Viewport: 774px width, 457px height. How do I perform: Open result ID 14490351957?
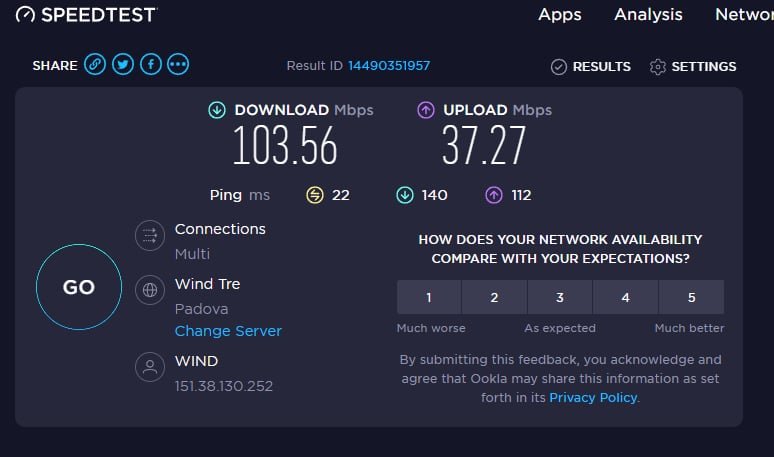click(389, 66)
